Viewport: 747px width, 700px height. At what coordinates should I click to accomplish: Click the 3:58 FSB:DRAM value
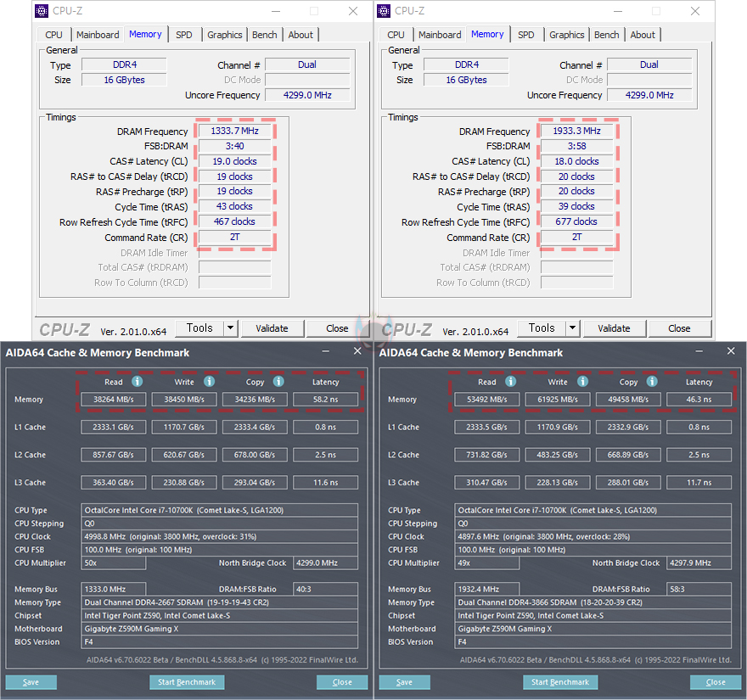click(577, 146)
